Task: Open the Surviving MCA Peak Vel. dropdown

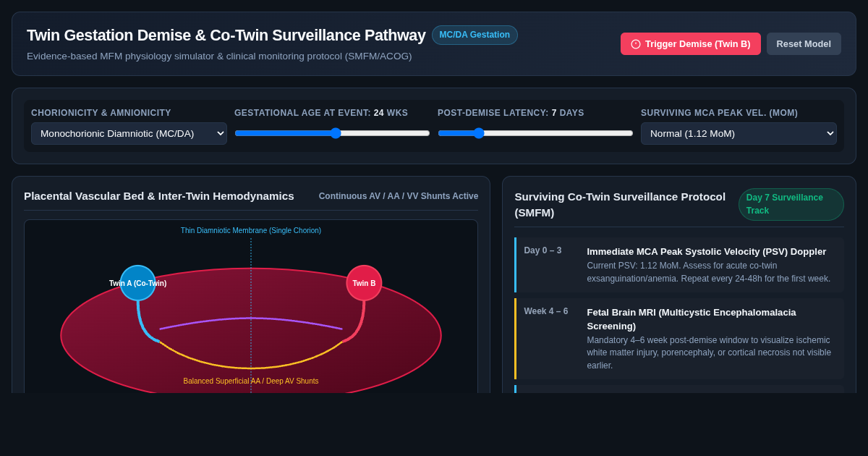Action: tap(739, 133)
